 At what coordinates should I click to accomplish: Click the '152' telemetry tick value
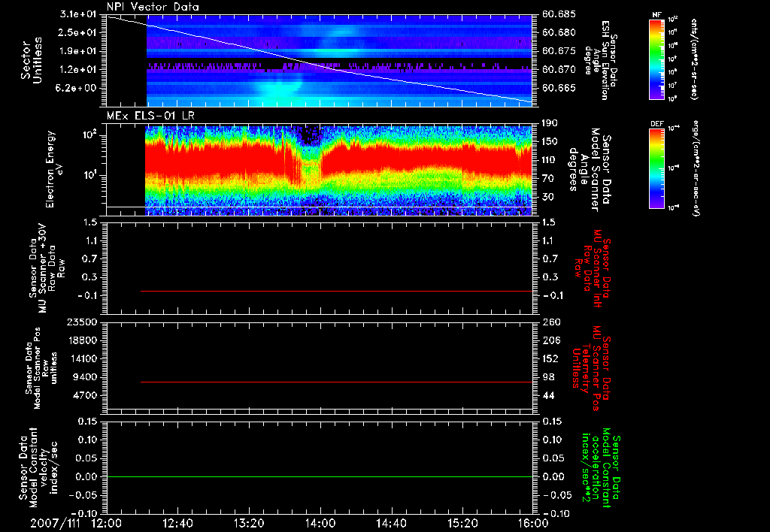(551, 358)
